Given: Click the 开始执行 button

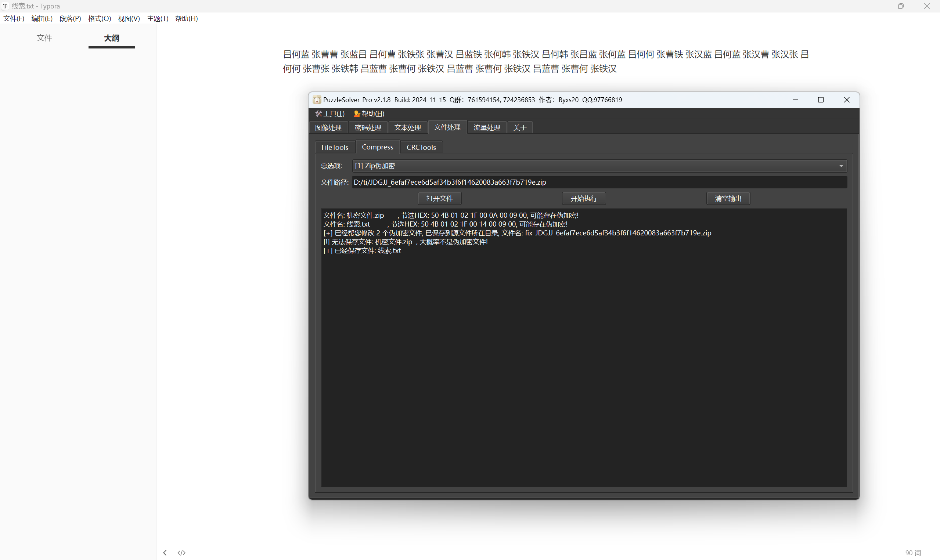Looking at the screenshot, I should 584,199.
